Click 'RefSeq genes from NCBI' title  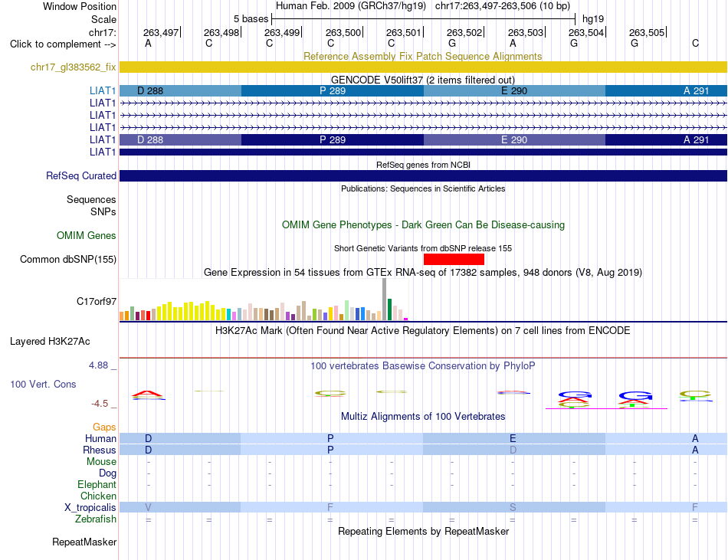423,165
